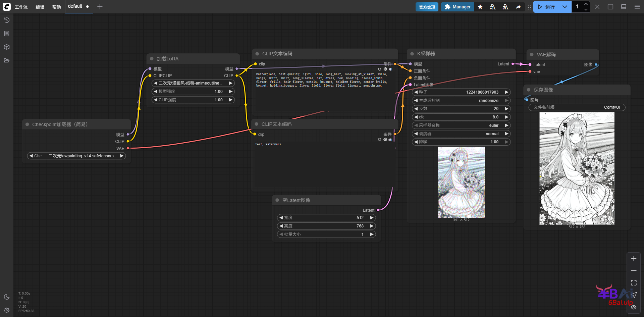Open the 运行 button dropdown chevron
The width and height of the screenshot is (644, 317).
[x=565, y=7]
